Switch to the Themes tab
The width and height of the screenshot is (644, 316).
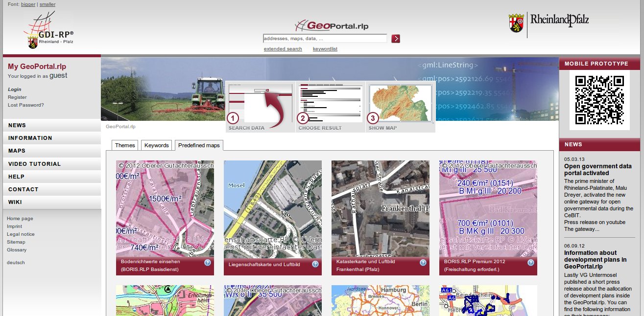point(125,145)
